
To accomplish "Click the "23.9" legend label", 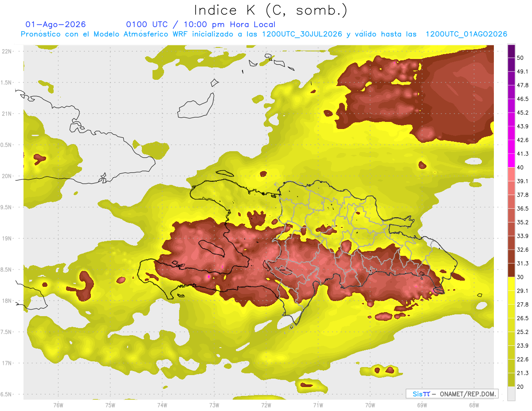I will point(523,345).
